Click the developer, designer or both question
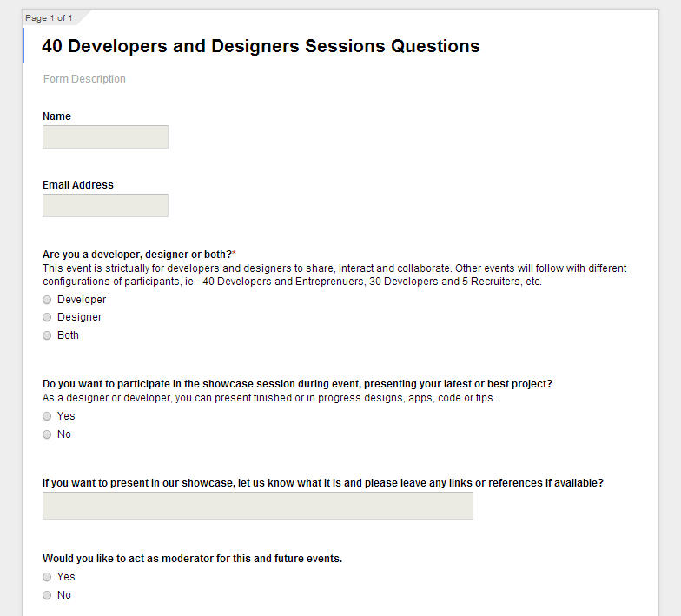This screenshot has height=616, width=681. pos(139,254)
